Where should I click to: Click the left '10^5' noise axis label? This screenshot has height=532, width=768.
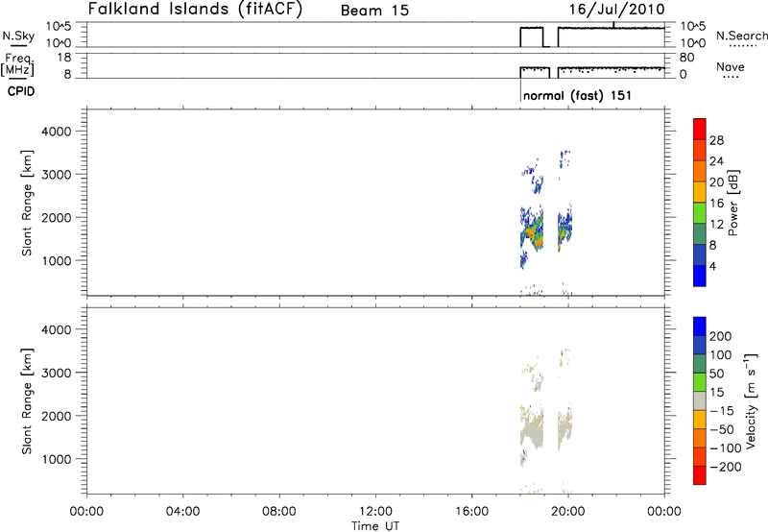[59, 26]
